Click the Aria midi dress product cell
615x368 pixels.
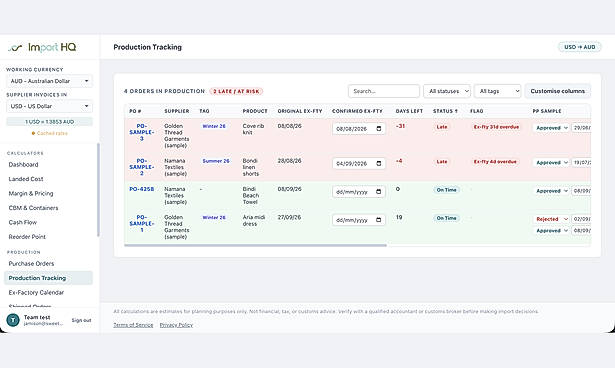pyautogui.click(x=254, y=220)
